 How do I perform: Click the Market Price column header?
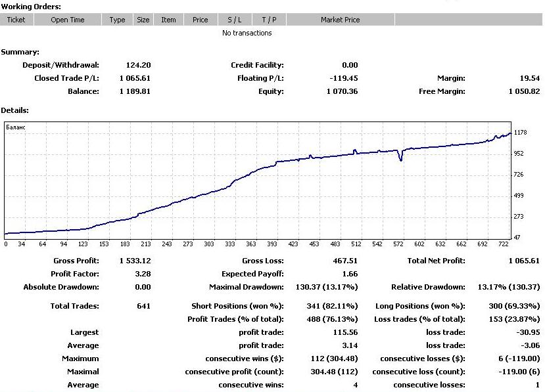tap(341, 20)
